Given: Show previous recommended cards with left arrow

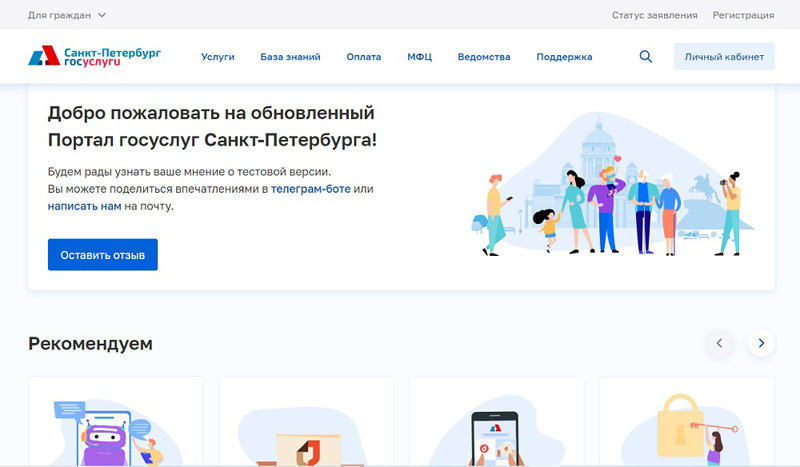Looking at the screenshot, I should (719, 343).
